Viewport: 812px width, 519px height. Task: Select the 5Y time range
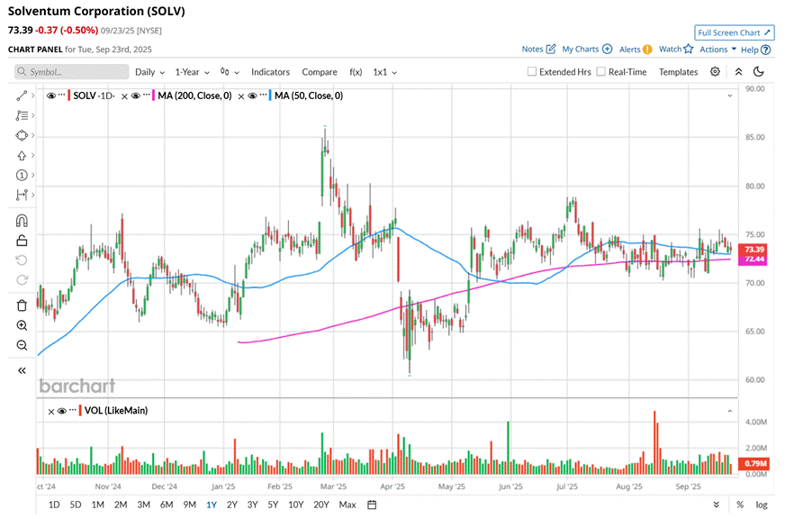point(273,505)
